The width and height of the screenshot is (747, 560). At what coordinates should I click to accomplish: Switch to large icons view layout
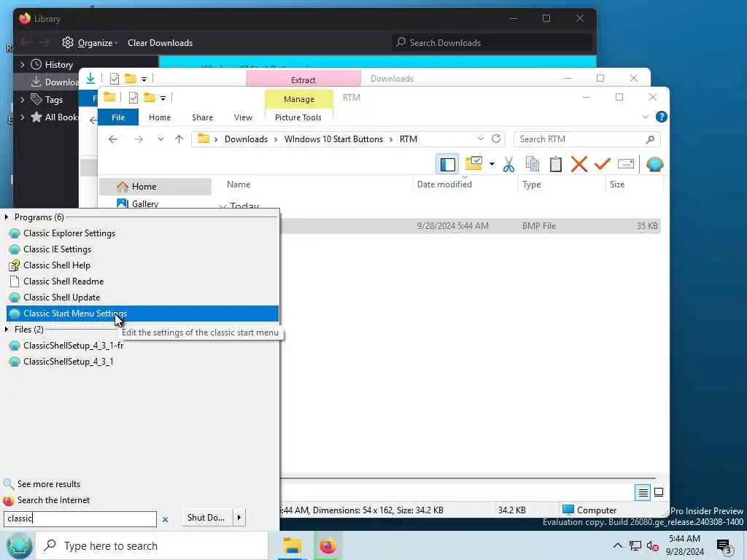[659, 492]
